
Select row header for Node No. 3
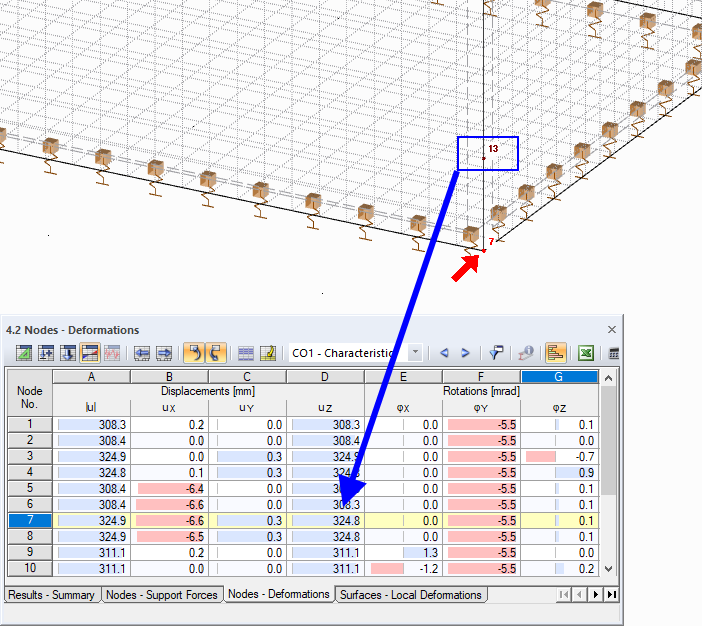pos(30,456)
